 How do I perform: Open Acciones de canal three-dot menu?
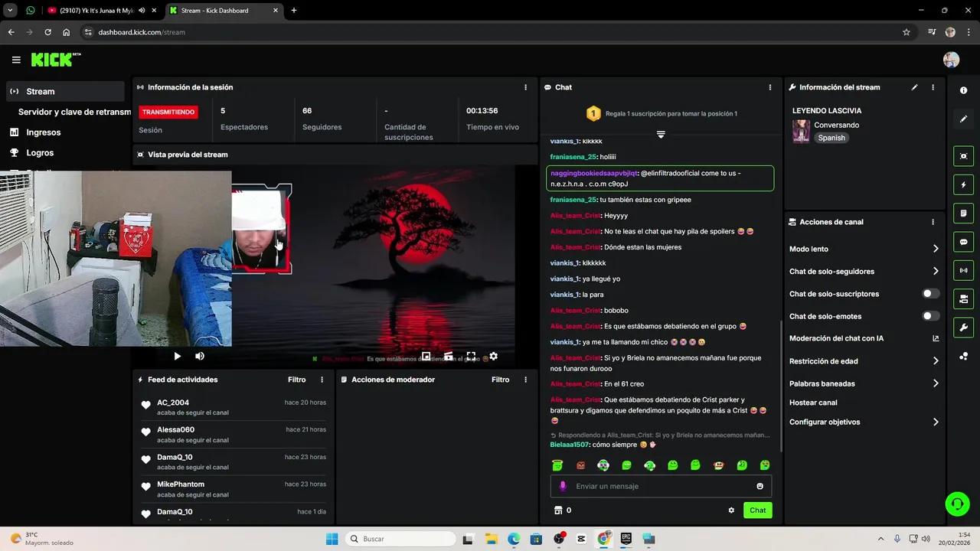(x=933, y=222)
